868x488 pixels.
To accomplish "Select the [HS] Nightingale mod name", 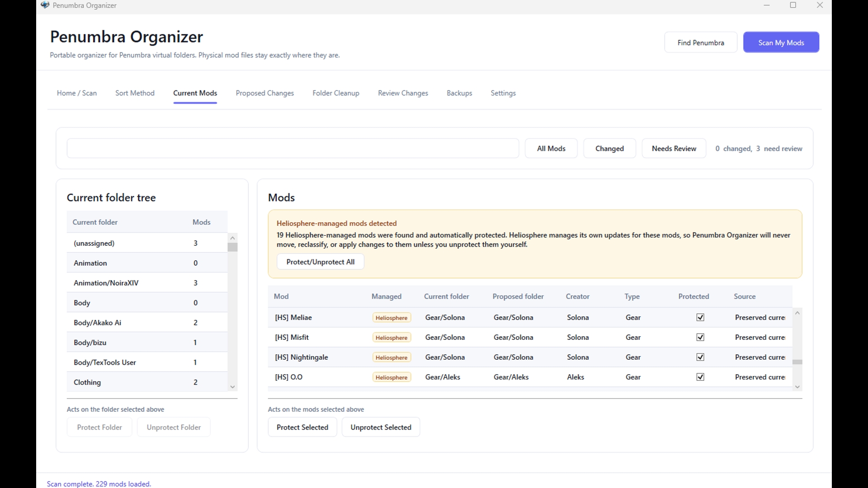I will click(x=302, y=357).
